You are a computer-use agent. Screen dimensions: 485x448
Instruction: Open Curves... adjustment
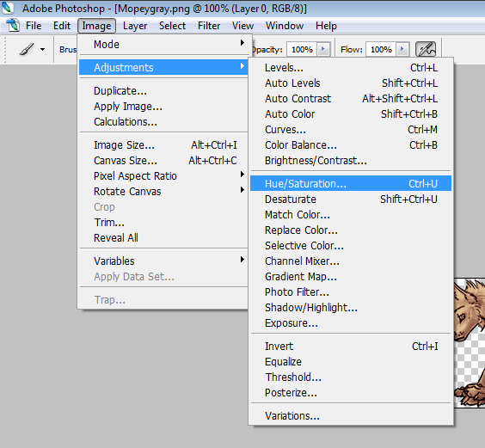(351, 129)
